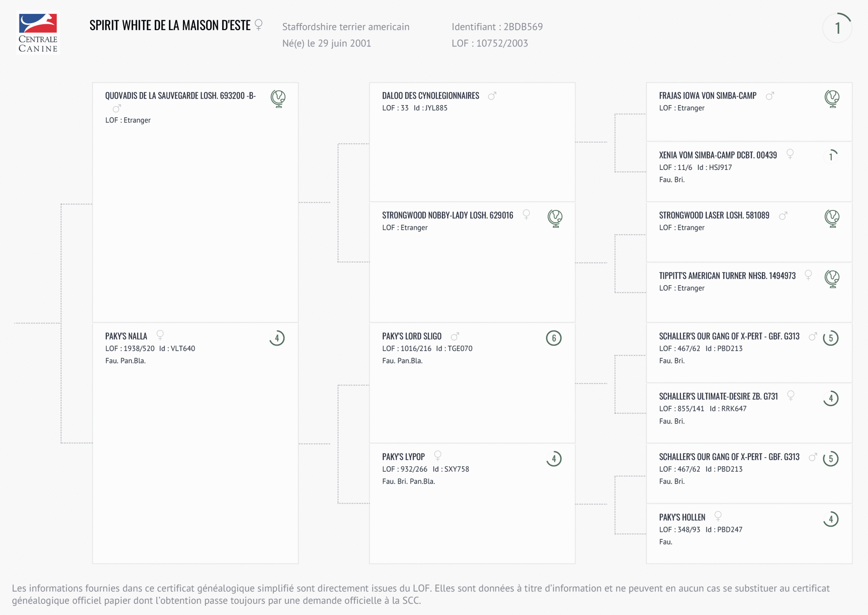Image resolution: width=868 pixels, height=615 pixels.
Task: Click badge 4 on Schaller's Ultimate-Desire
Action: [831, 398]
